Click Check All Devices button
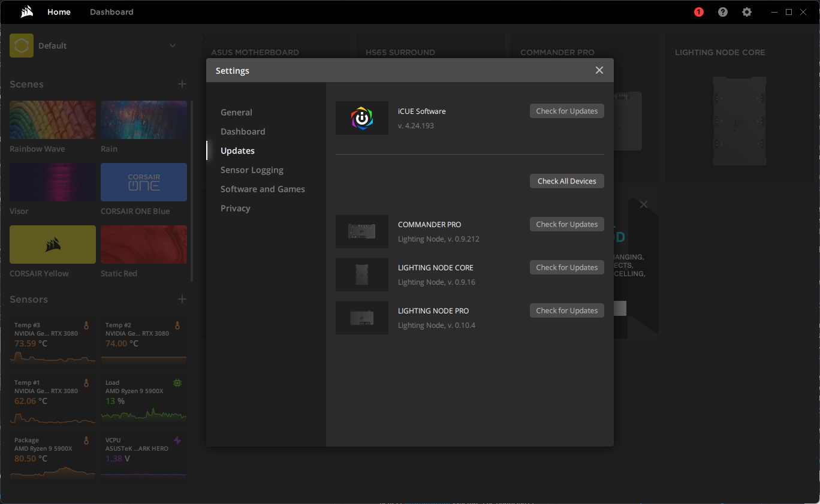 click(x=567, y=181)
